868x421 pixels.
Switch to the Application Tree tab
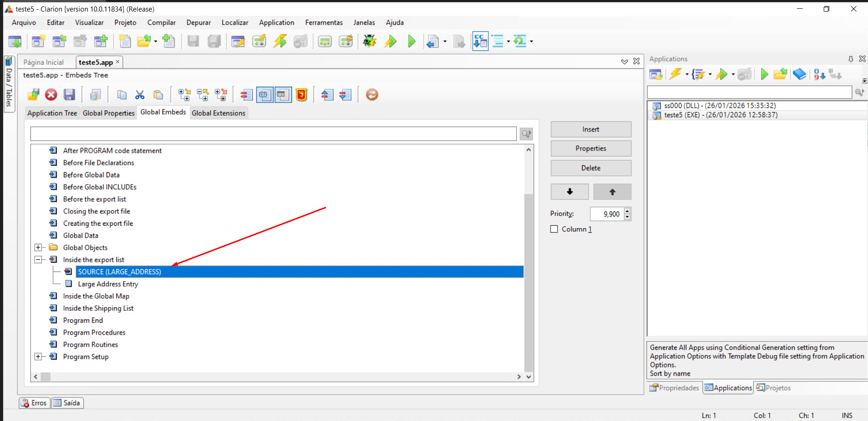(x=52, y=113)
